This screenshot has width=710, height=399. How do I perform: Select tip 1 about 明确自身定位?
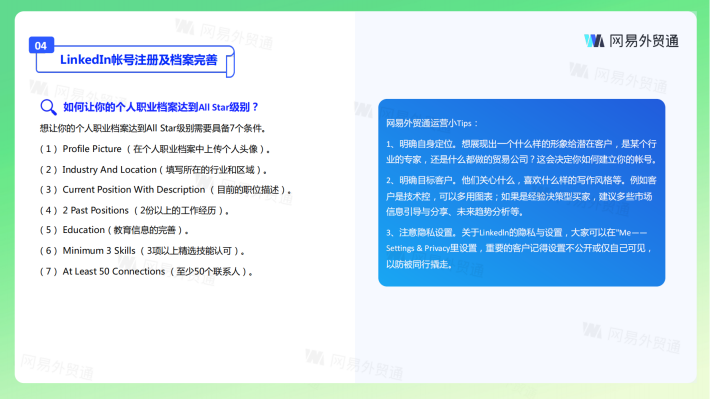click(522, 152)
